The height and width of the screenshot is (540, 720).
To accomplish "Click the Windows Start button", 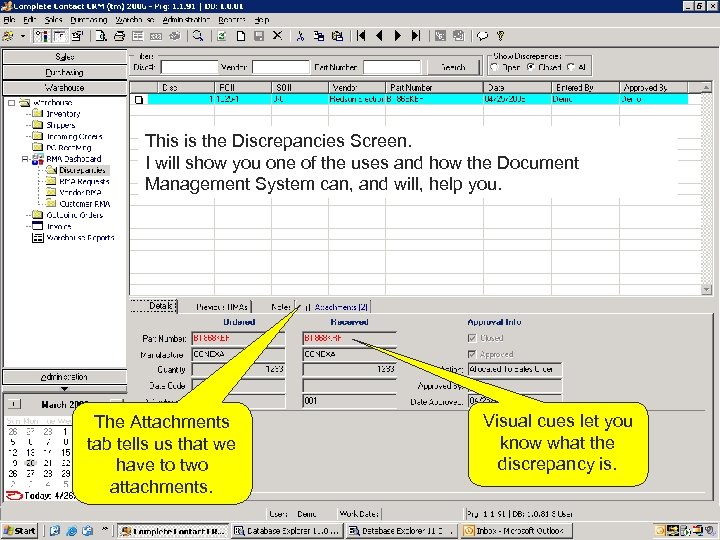I will 20,531.
